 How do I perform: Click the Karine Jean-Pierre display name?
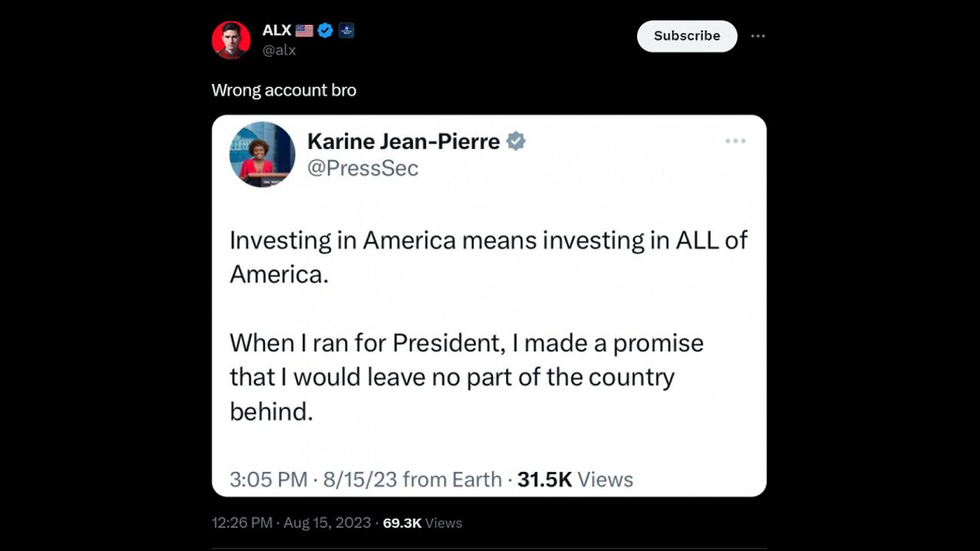tap(403, 141)
